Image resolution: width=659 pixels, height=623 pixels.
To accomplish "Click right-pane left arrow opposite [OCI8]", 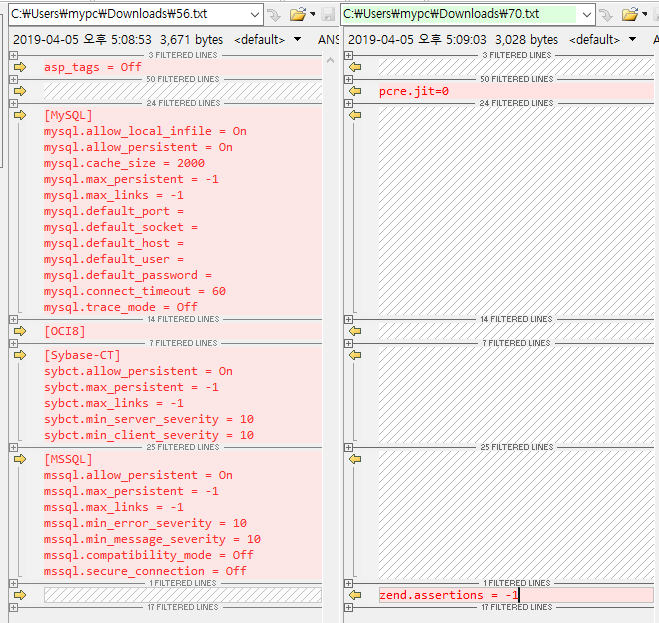I will click(x=355, y=331).
